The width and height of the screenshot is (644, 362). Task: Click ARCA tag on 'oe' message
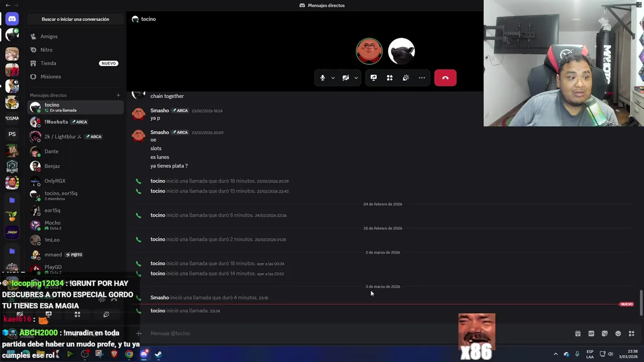(180, 132)
